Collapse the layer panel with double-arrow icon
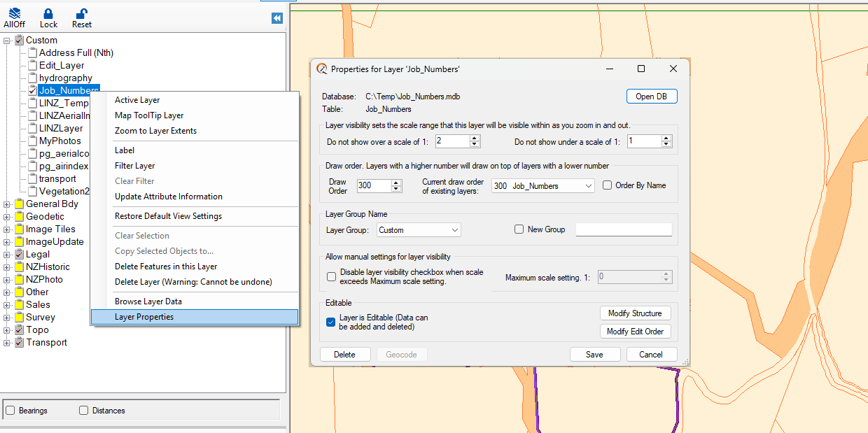Screen dimensions: 868x433 point(277,19)
